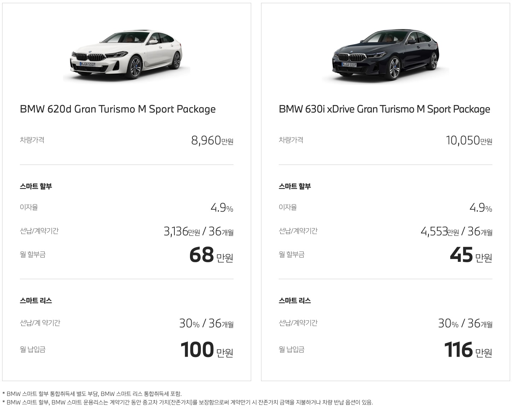Click 스마트 할부 heading in 620d card

coord(36,186)
